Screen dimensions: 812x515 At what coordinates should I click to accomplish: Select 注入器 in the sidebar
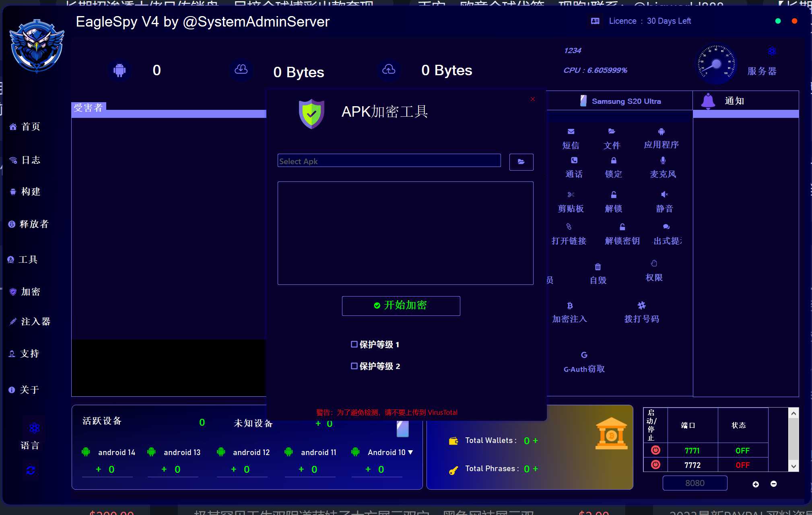click(x=30, y=321)
